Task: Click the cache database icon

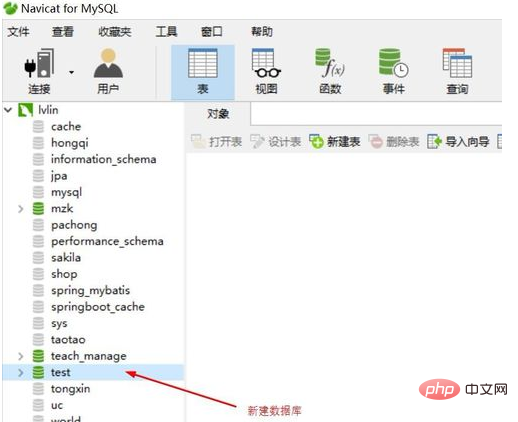Action: pyautogui.click(x=38, y=127)
